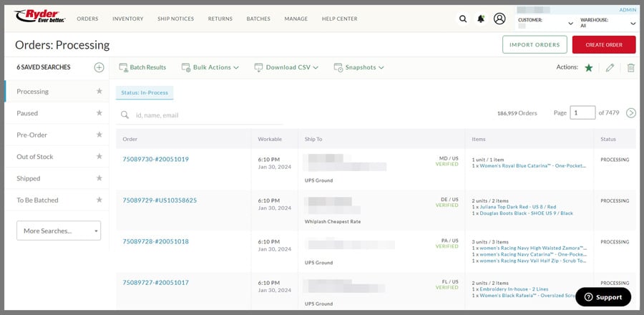The image size is (644, 315).
Task: Open the Inventory menu
Action: point(128,19)
